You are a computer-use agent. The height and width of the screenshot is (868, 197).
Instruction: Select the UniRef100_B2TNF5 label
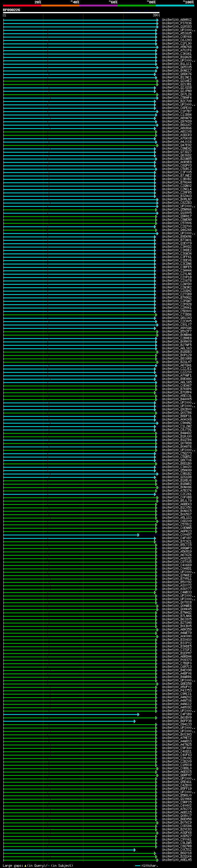pyautogui.click(x=177, y=345)
